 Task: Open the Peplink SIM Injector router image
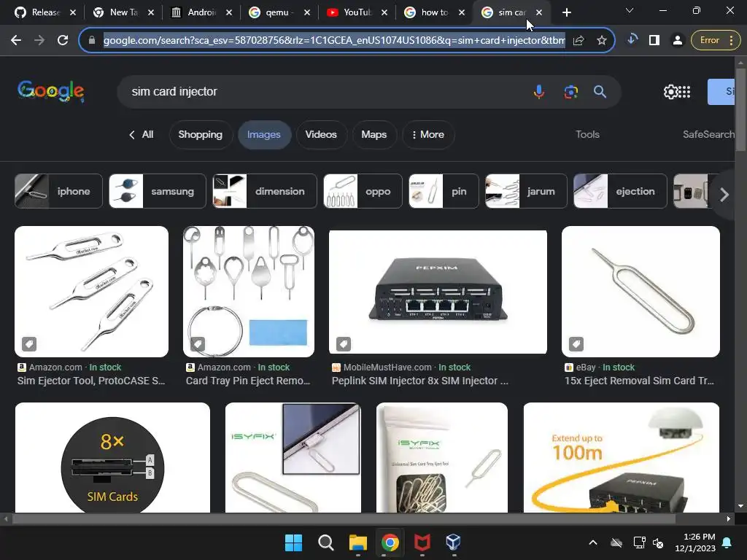point(438,292)
